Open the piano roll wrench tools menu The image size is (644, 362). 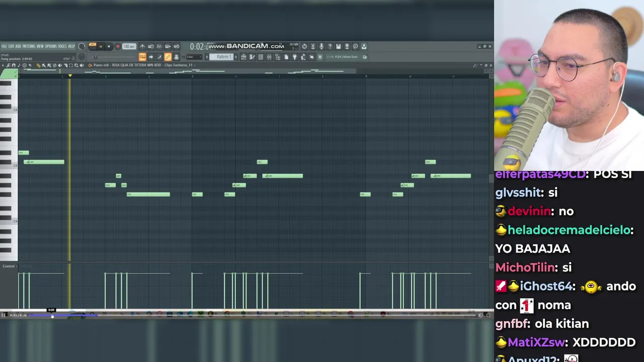click(8, 65)
